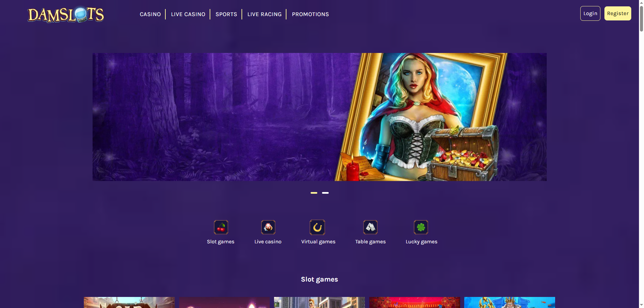Follow the Slot games text link
644x308 pixels.
tap(221, 242)
